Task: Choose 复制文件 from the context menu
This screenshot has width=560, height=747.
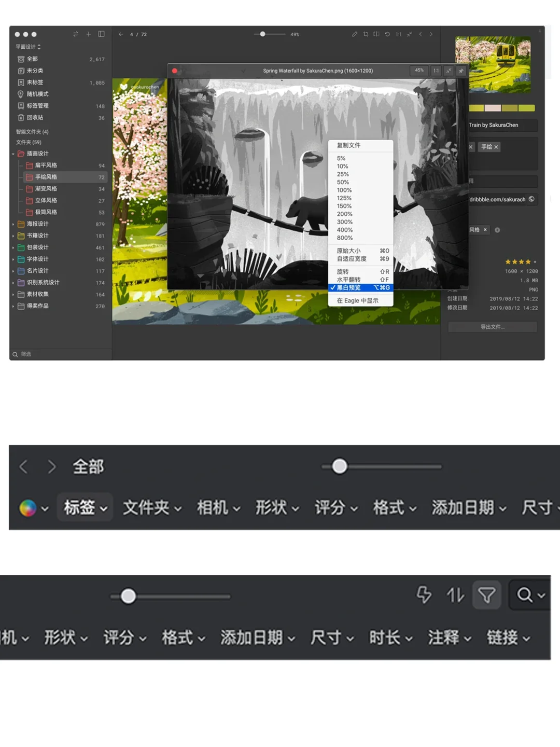Action: point(348,145)
